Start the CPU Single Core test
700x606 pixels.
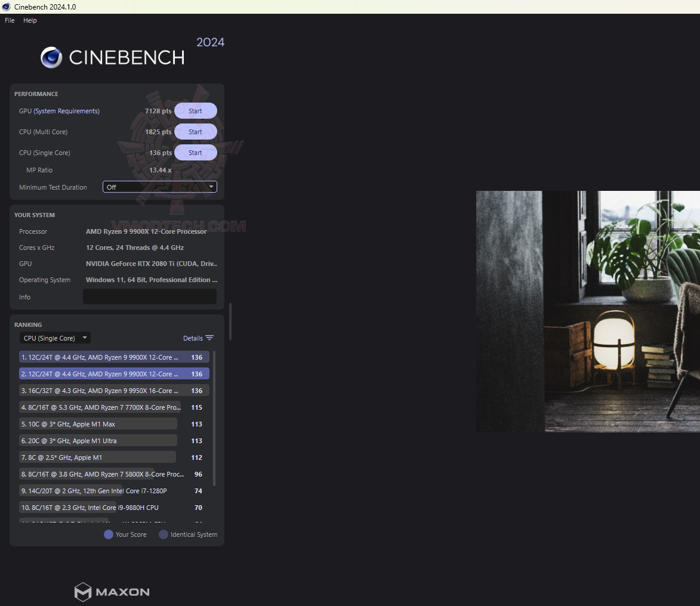196,153
